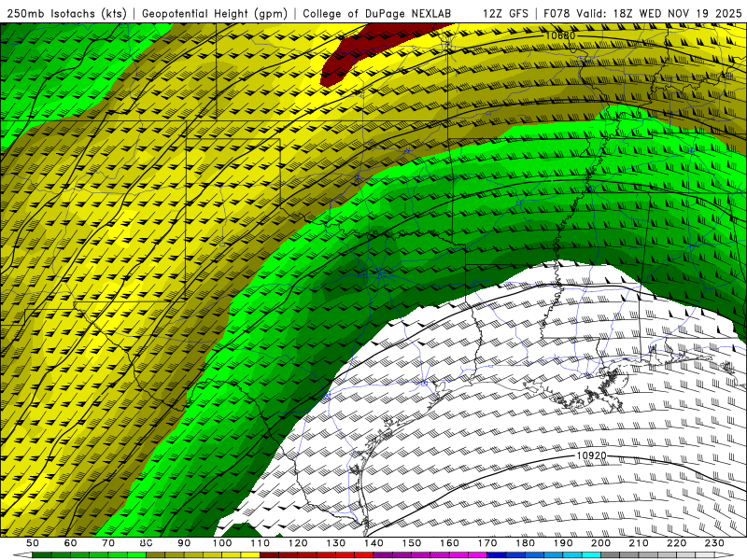The image size is (747, 560).
Task: Click the 170 value on the color scale
Action: click(487, 543)
